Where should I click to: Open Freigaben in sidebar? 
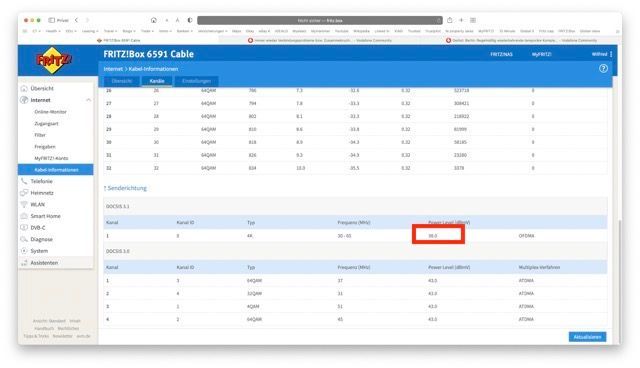tap(45, 146)
